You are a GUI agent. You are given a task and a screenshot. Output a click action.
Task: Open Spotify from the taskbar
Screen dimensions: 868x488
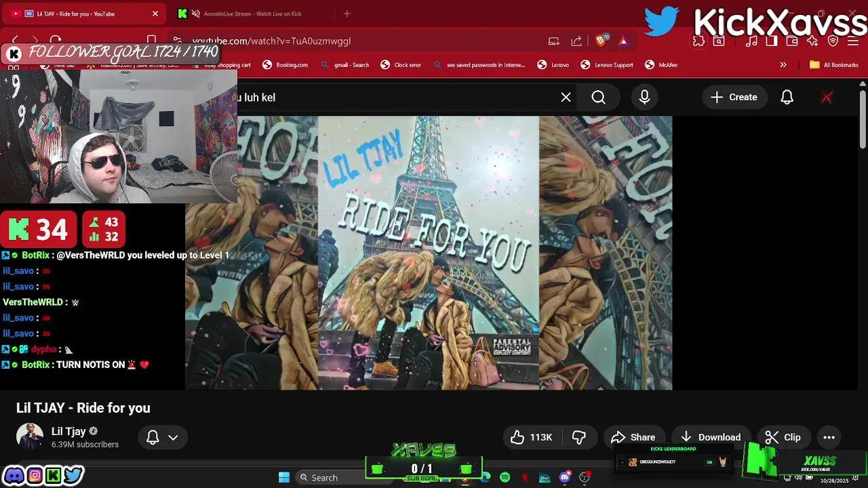(505, 478)
